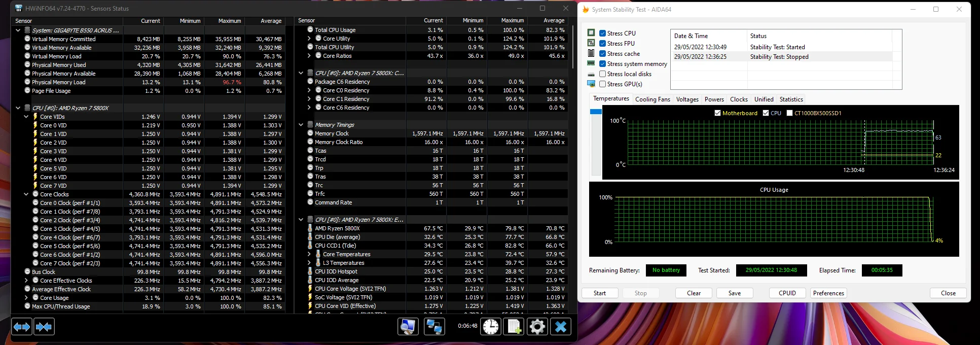Expand Core Effective Clocks node
This screenshot has width=980, height=345.
(26, 281)
